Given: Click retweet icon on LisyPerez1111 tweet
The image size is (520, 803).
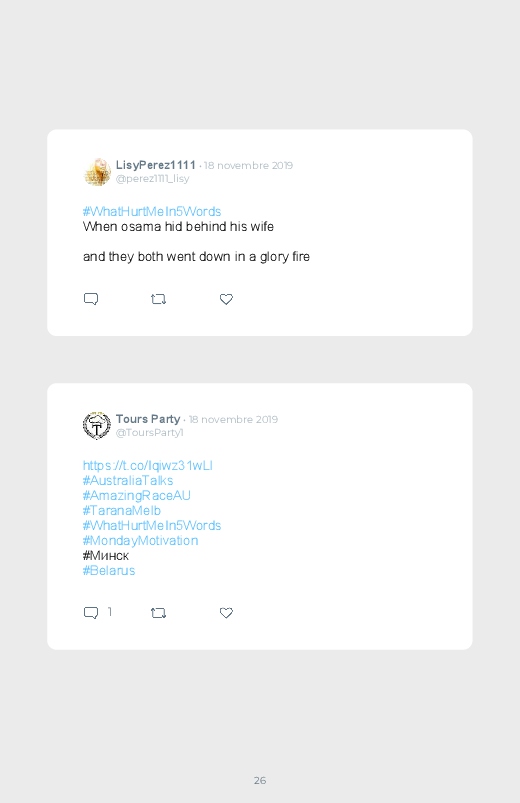Looking at the screenshot, I should [158, 299].
